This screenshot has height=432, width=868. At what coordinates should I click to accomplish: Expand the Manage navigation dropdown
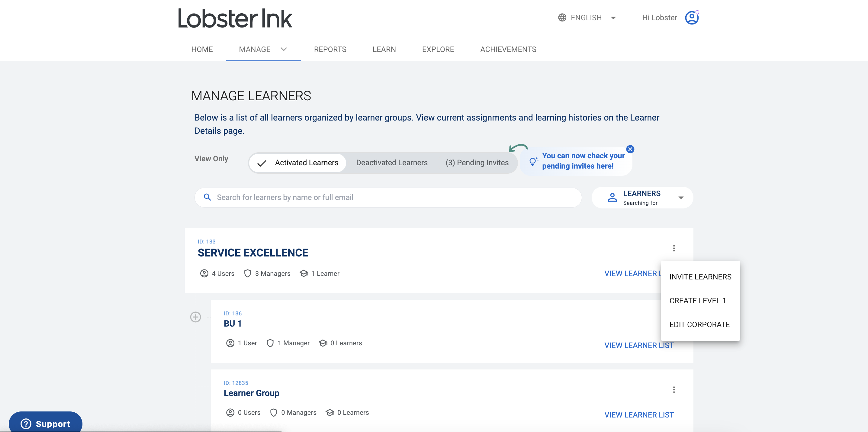(x=283, y=49)
